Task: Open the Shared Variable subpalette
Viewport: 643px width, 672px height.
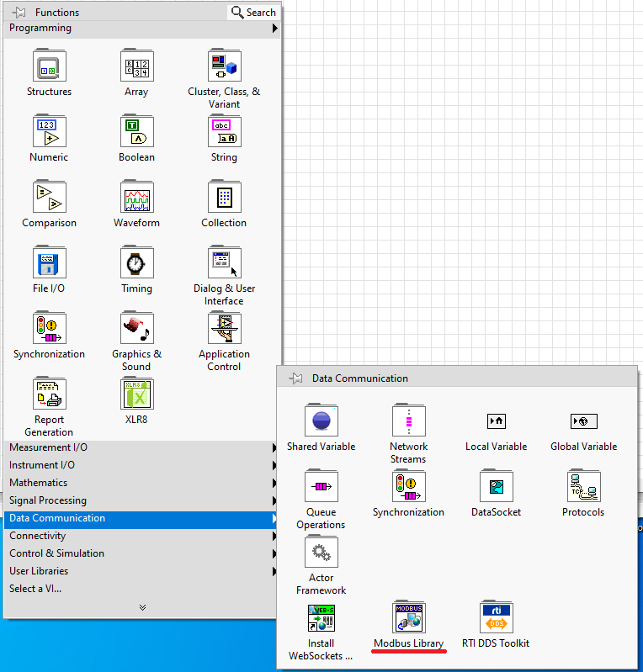Action: pyautogui.click(x=321, y=421)
